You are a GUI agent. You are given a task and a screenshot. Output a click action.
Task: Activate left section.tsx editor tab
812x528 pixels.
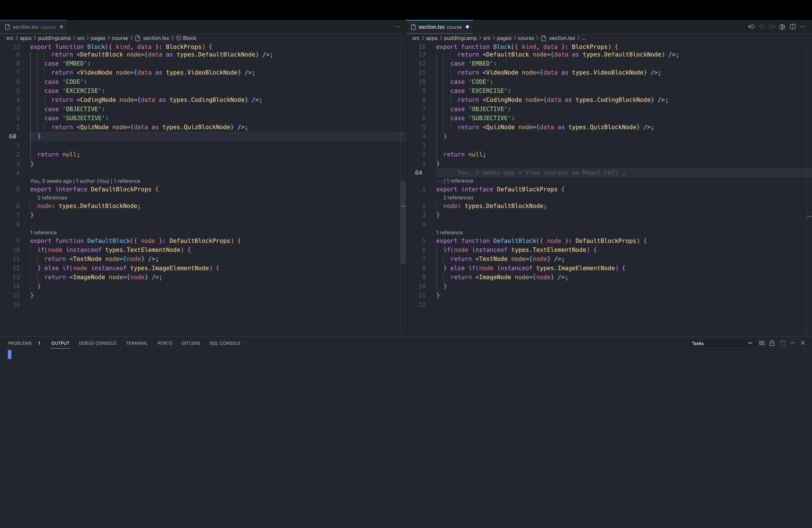[33, 27]
